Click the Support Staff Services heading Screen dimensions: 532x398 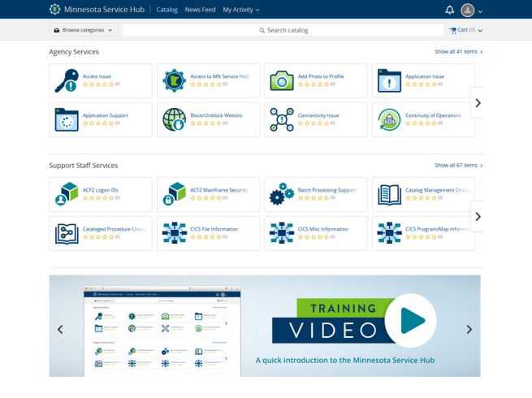84,166
